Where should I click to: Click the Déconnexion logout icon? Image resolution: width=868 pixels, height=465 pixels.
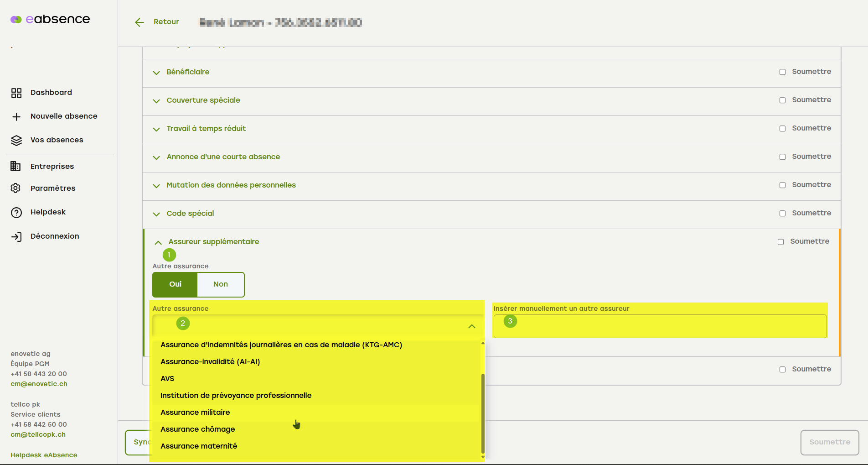[16, 237]
